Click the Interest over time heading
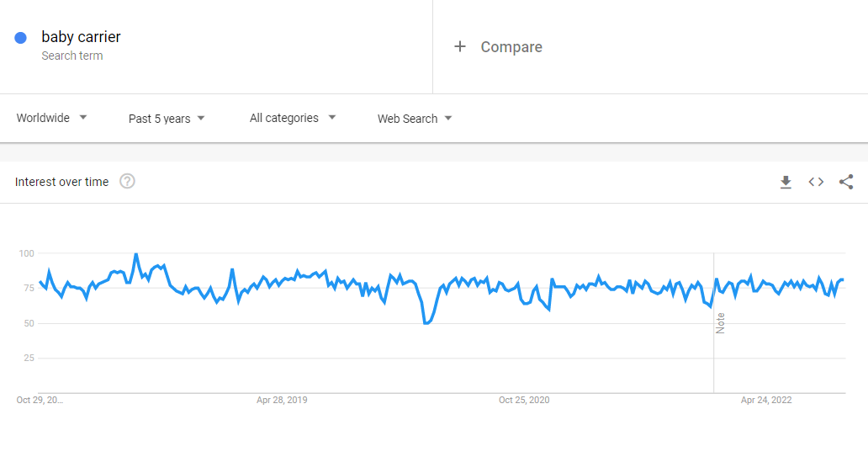This screenshot has width=868, height=457. click(61, 182)
